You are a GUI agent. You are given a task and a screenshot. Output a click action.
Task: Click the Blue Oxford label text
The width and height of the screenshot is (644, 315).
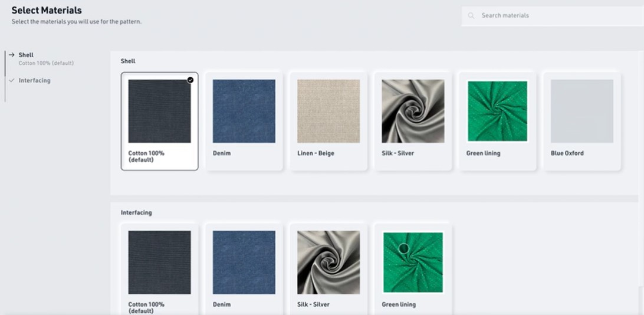tap(567, 153)
